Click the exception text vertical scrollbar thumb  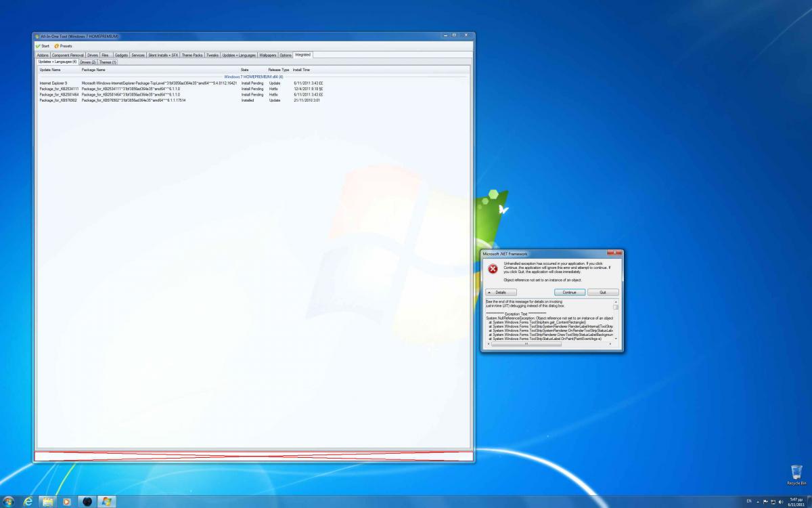pos(616,307)
